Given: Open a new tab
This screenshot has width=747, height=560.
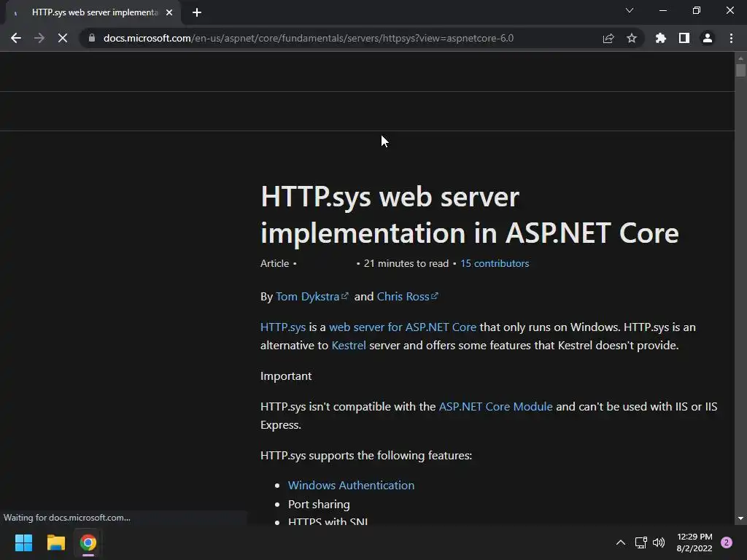Looking at the screenshot, I should [197, 12].
